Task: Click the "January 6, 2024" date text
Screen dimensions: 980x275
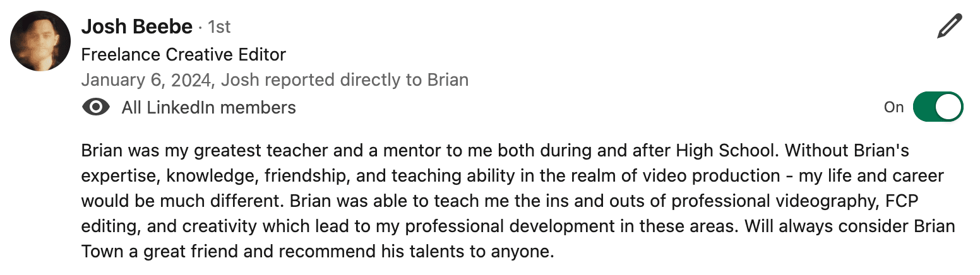Action: 147,80
